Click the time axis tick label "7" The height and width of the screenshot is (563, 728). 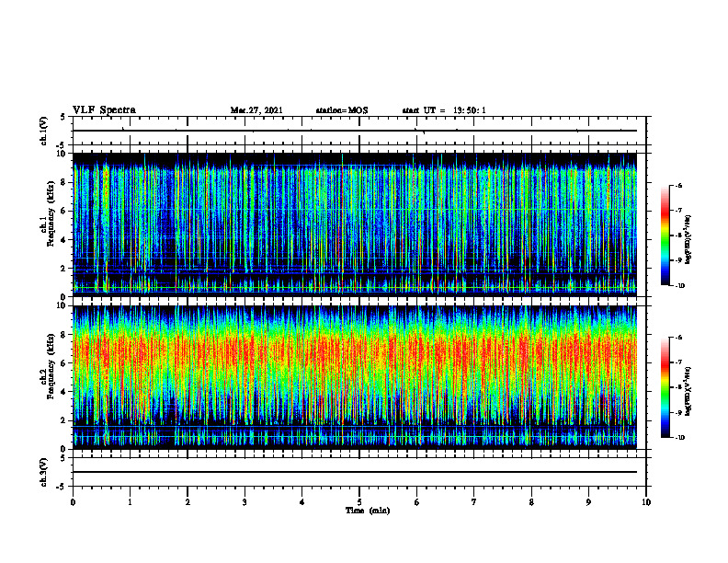click(x=474, y=502)
